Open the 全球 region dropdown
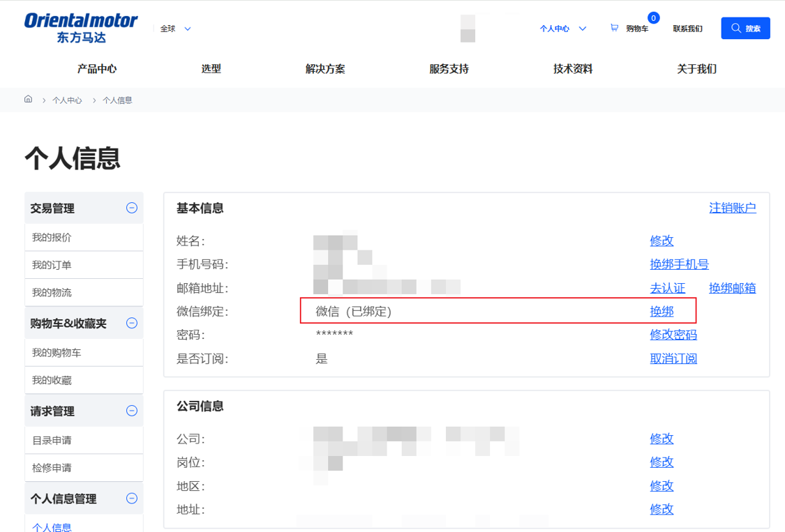785x532 pixels. [x=173, y=28]
